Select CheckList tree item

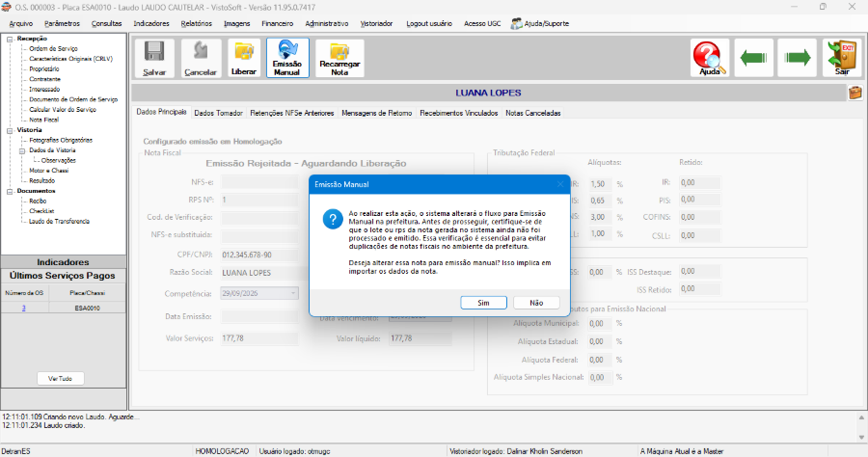click(41, 211)
